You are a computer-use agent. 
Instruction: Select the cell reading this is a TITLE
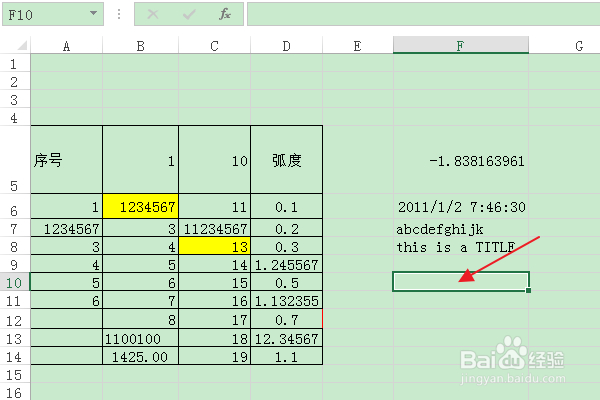(x=461, y=246)
